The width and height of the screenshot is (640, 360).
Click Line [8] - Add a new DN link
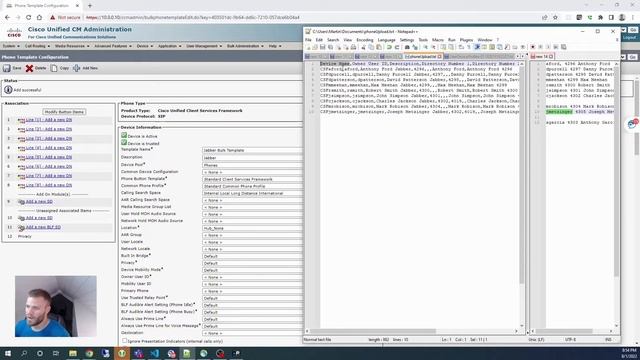(x=49, y=185)
